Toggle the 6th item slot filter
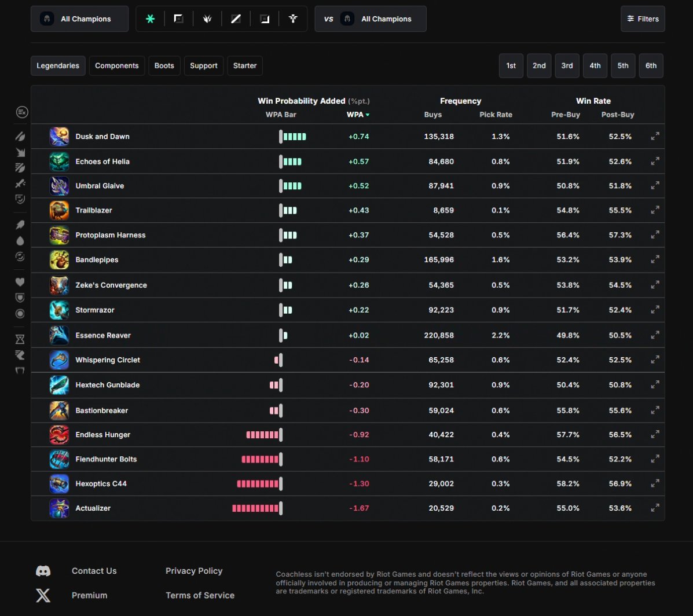Image resolution: width=693 pixels, height=616 pixels. tap(651, 65)
